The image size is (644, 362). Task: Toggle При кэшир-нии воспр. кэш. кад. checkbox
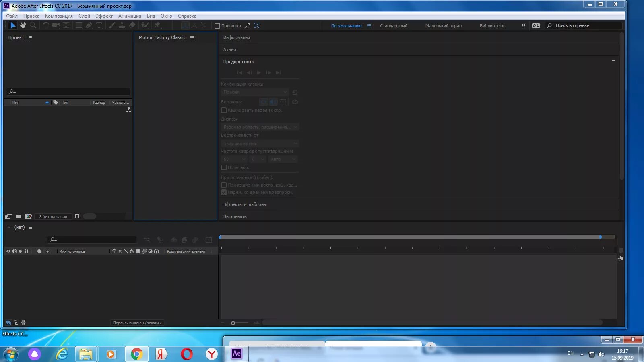click(x=224, y=185)
